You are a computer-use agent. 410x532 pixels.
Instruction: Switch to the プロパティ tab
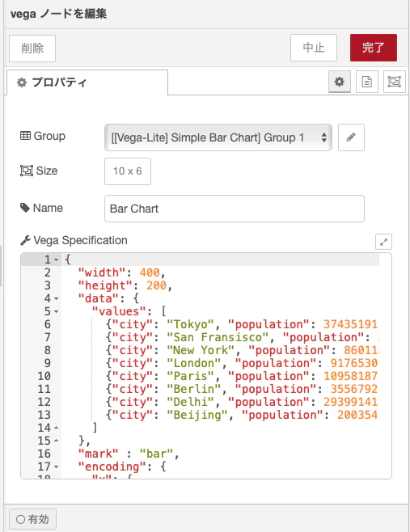pyautogui.click(x=87, y=82)
